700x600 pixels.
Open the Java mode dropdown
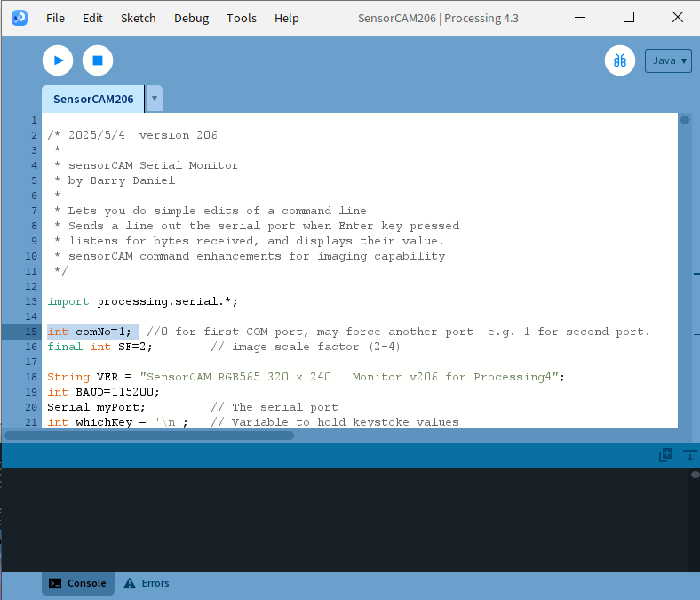click(x=668, y=60)
